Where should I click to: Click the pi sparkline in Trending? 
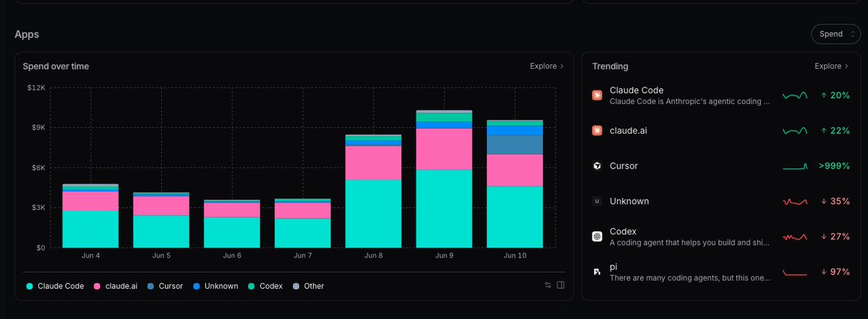click(x=795, y=272)
